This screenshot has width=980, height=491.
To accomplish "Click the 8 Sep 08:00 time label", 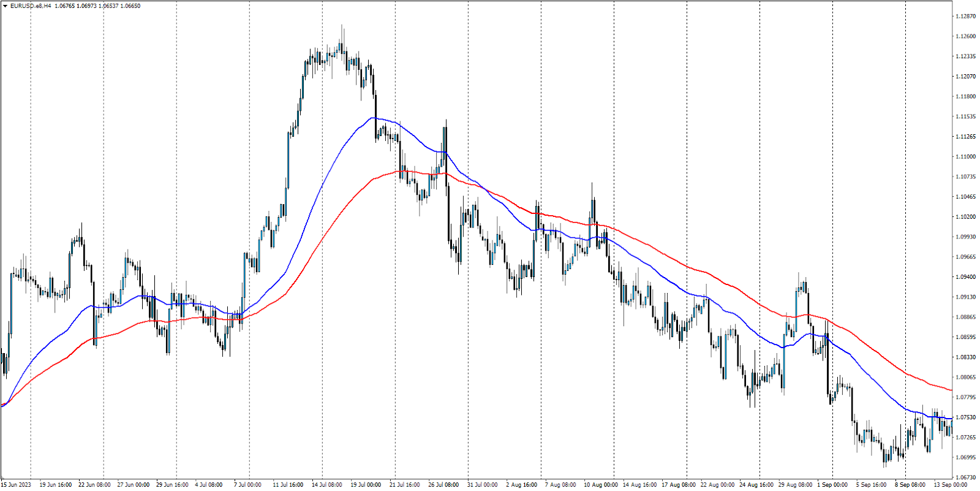I will pyautogui.click(x=910, y=485).
